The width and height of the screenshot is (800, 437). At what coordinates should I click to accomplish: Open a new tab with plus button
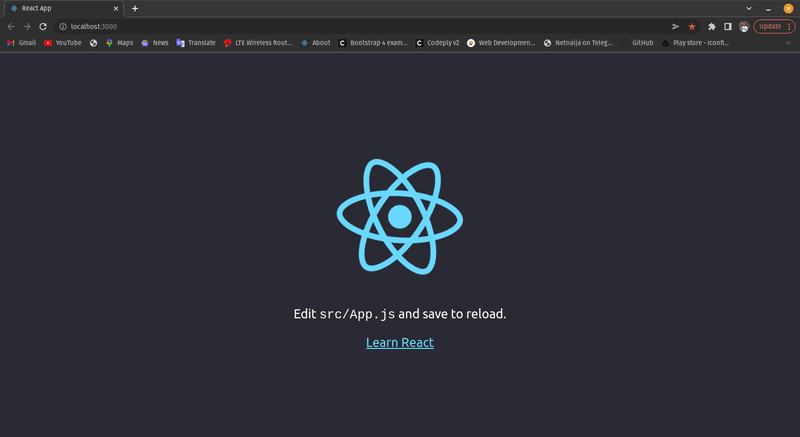click(x=135, y=8)
